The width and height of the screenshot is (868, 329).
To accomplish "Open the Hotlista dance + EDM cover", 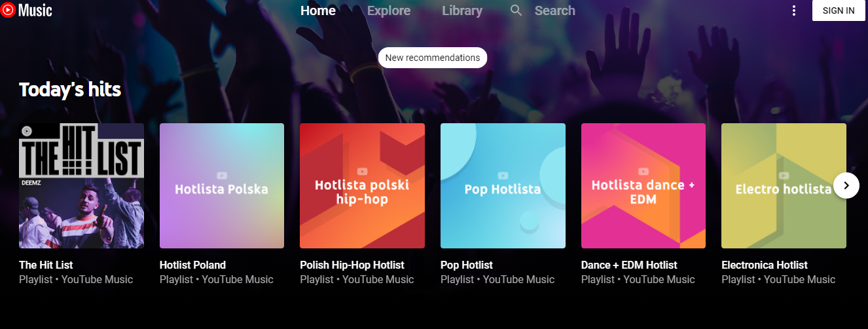I will pos(643,185).
